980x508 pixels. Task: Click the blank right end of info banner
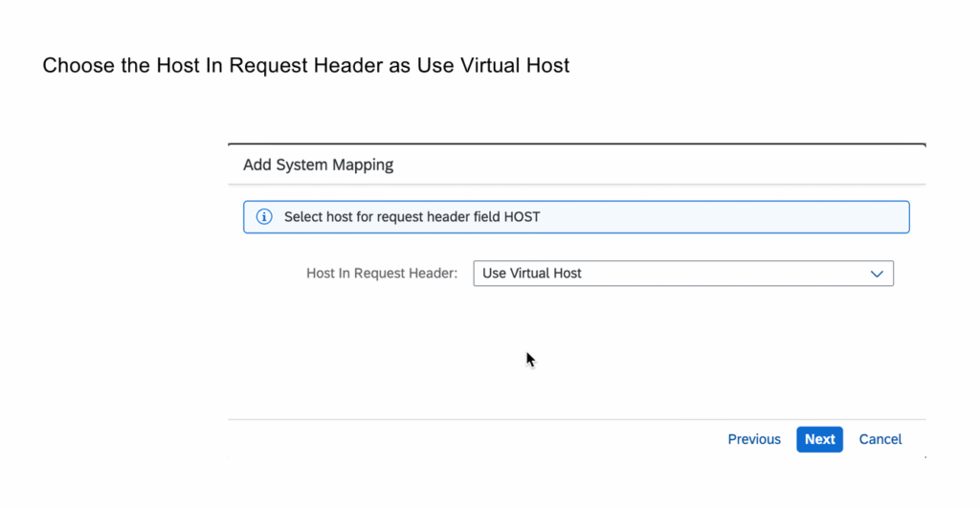[x=766, y=217]
